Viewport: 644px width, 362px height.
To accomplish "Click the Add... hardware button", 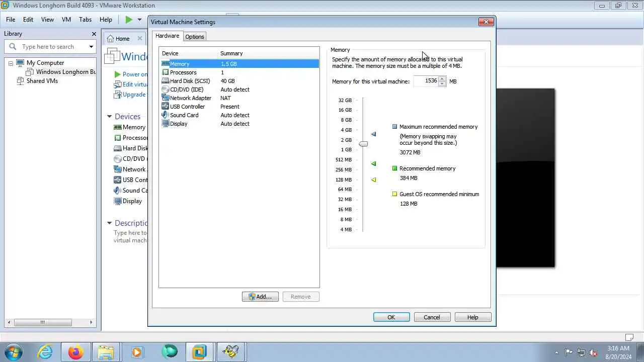I will [260, 297].
